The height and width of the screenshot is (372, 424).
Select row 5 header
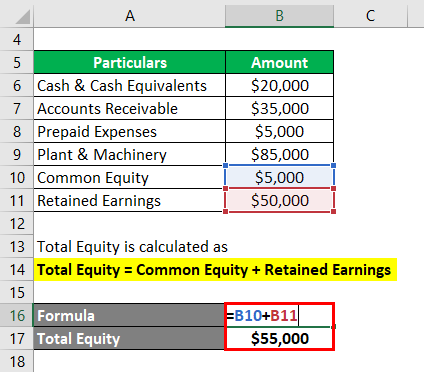coord(17,62)
